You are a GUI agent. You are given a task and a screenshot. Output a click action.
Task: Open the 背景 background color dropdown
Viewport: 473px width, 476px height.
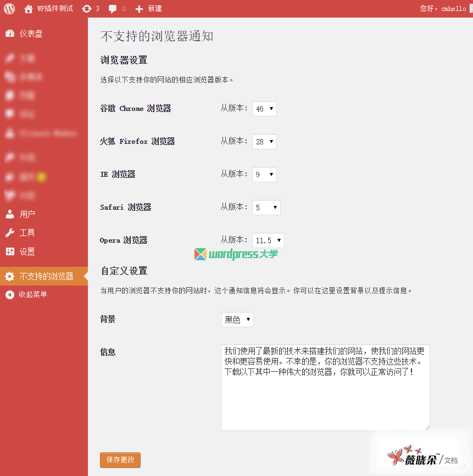click(237, 320)
